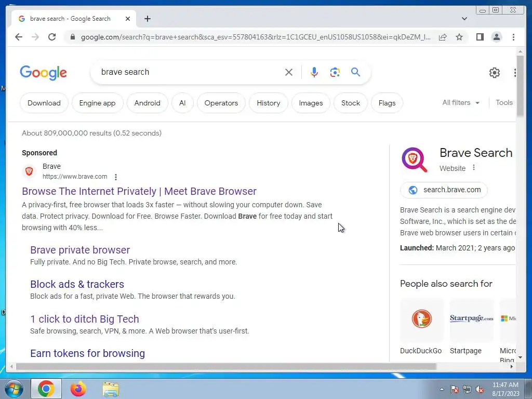This screenshot has width=532, height=399.
Task: Click the https://www.brave.com ad URL
Action: click(75, 177)
